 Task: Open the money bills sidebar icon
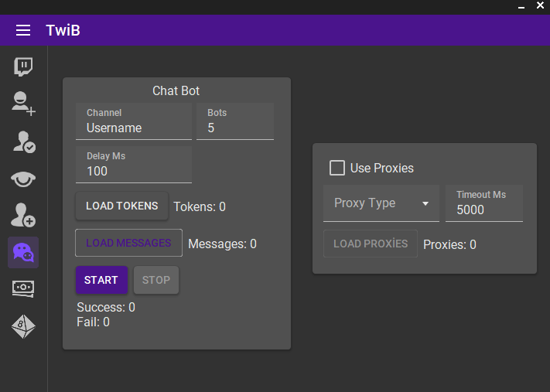[23, 289]
